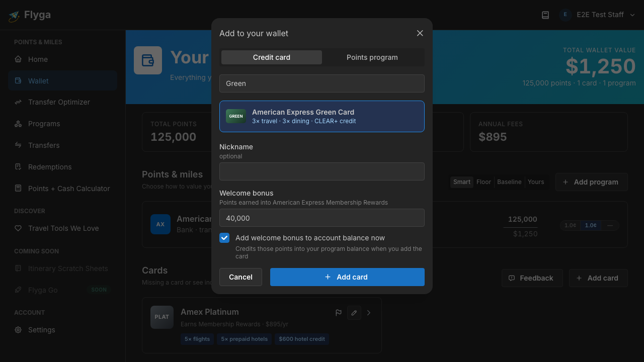The width and height of the screenshot is (644, 362).
Task: Click the flag icon on Amex Platinum
Action: [339, 313]
